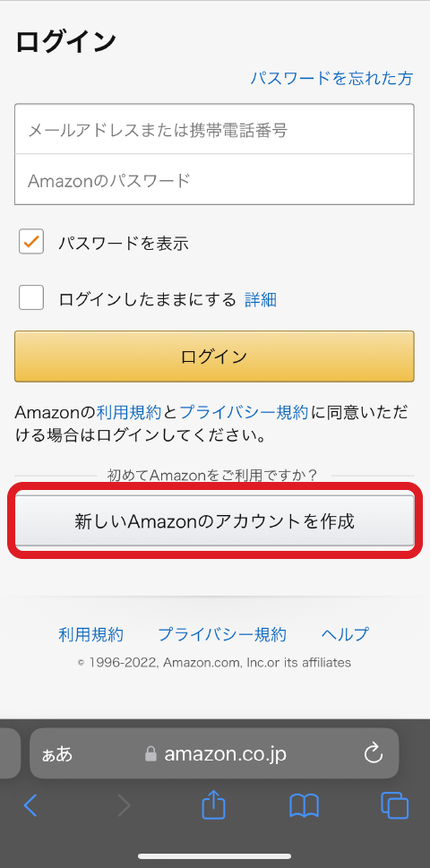Open the footer ヘルプ link
Screen dimensions: 430x868
[345, 634]
